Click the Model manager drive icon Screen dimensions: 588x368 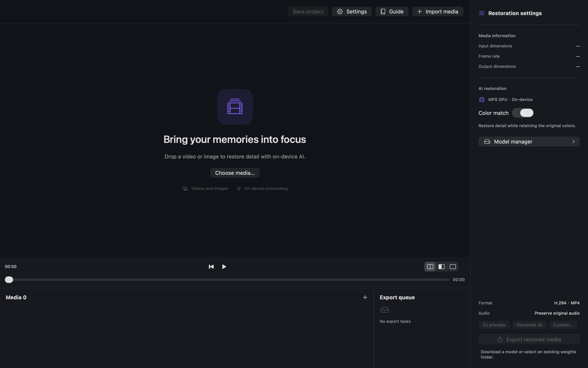(x=487, y=141)
